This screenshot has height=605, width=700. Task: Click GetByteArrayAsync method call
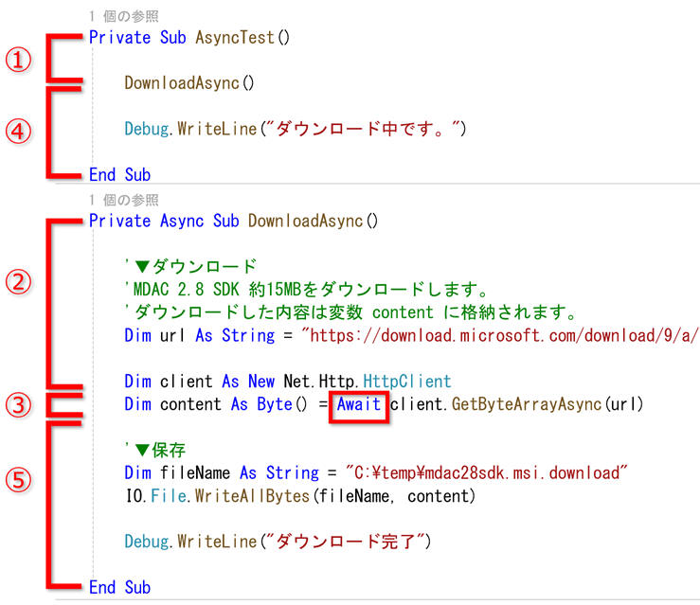coord(527,404)
